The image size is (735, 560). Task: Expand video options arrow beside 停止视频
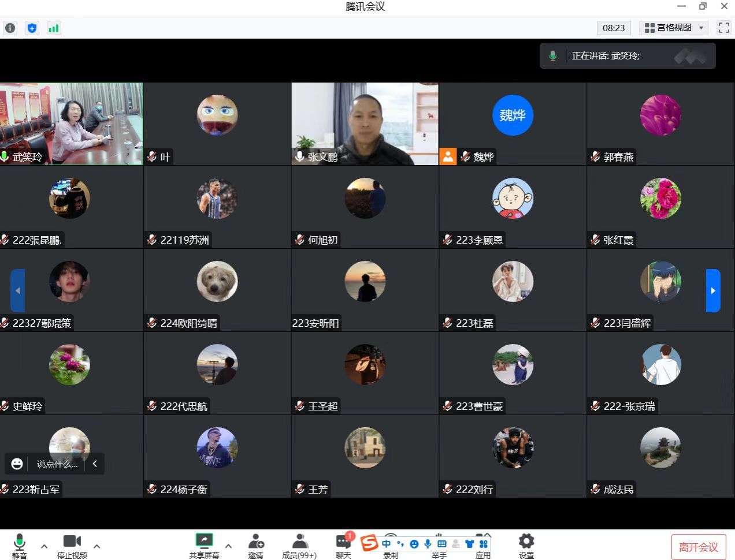[x=96, y=546]
